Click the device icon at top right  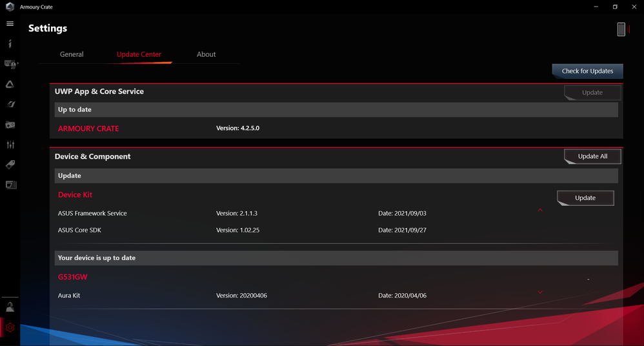click(x=621, y=29)
